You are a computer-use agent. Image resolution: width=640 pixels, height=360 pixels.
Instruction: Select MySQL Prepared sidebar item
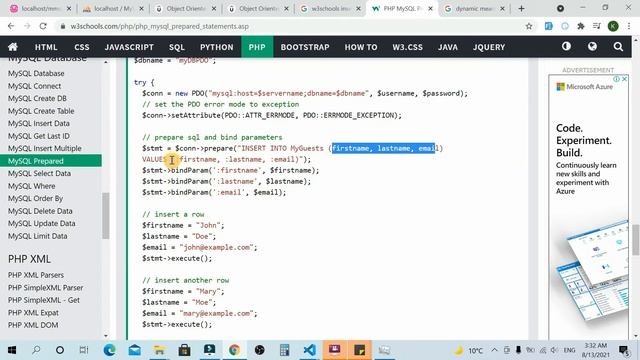pos(51,161)
